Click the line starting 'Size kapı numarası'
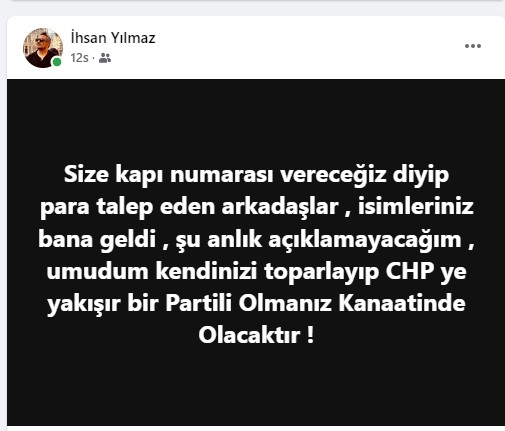Viewport: 505px width, 431px height. pos(256,175)
